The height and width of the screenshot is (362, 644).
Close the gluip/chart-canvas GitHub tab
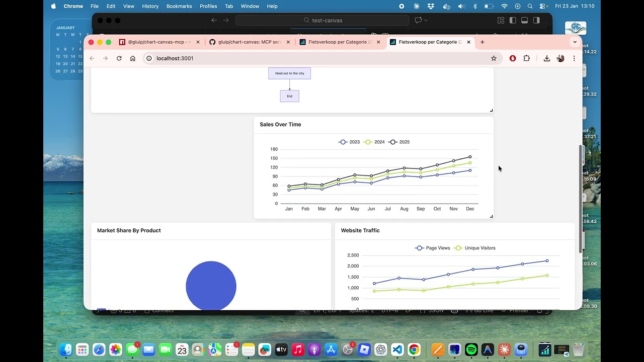(288, 42)
